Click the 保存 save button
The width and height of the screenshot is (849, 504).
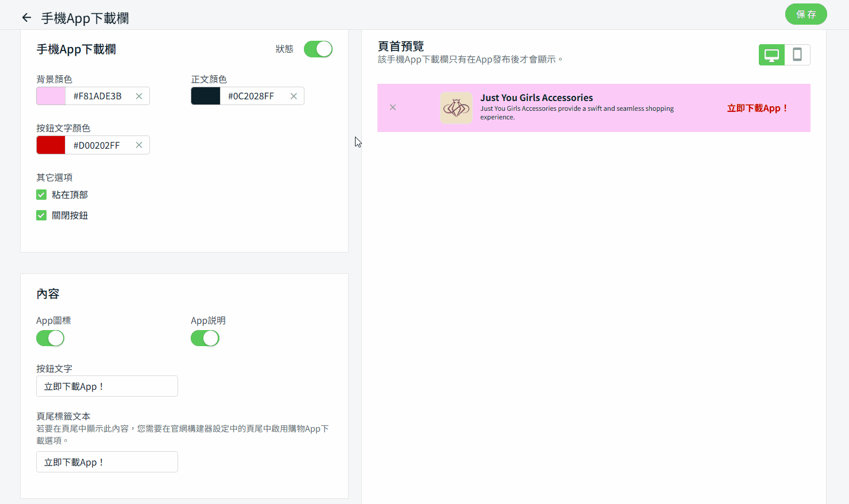tap(805, 14)
